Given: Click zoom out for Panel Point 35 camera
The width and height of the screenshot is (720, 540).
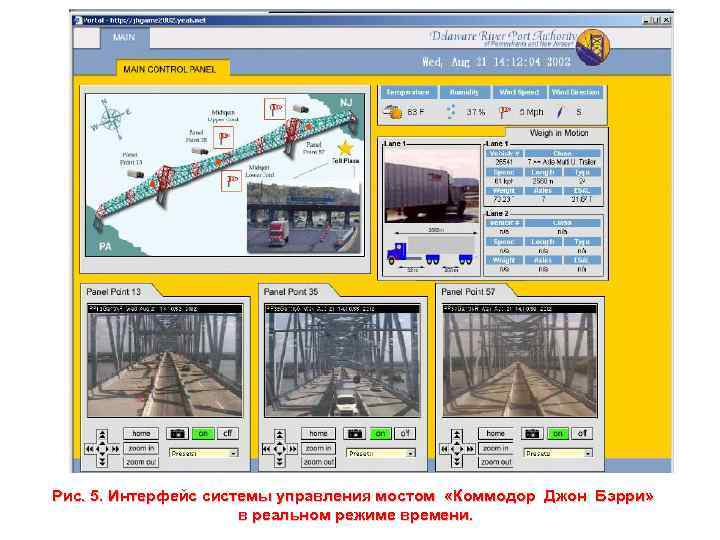Looking at the screenshot, I should [x=318, y=462].
